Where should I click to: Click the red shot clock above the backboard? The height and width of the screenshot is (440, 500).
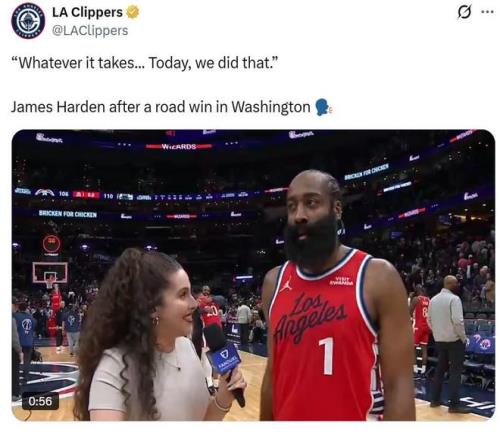(51, 244)
